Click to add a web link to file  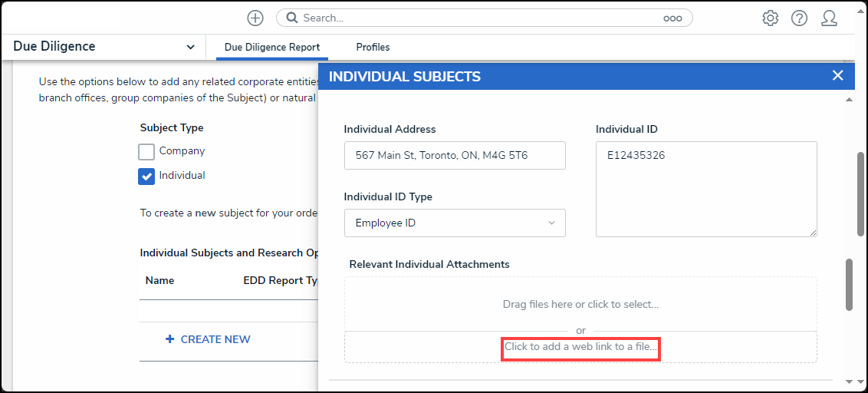click(580, 348)
